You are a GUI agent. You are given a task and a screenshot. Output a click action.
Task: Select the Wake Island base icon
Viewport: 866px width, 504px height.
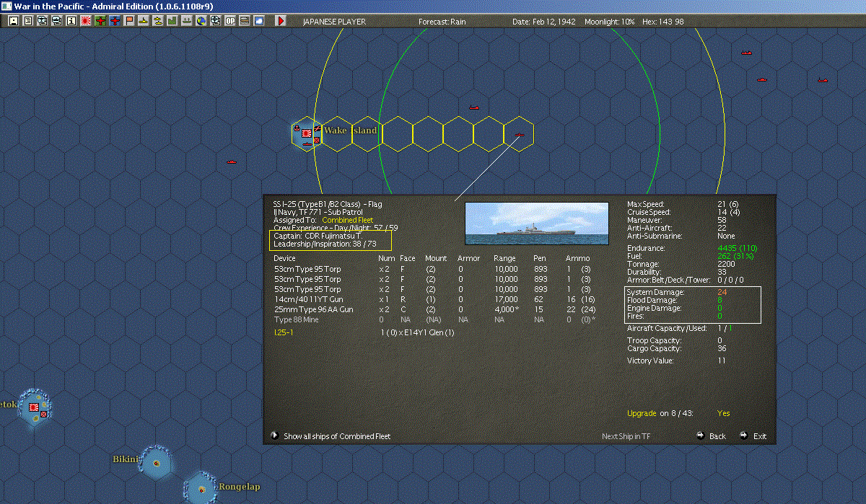(307, 133)
